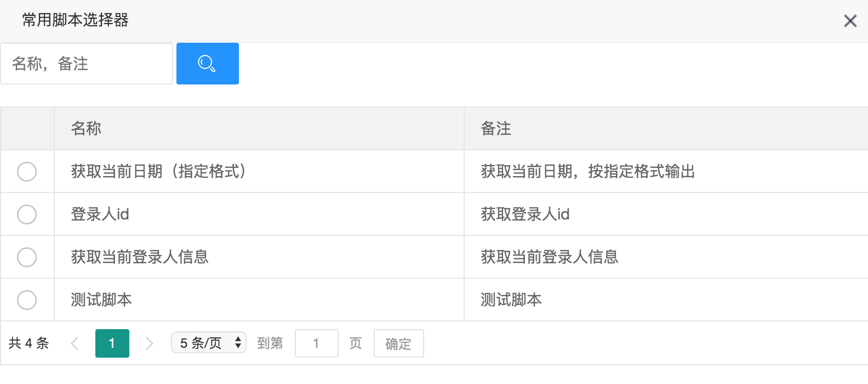The height and width of the screenshot is (384, 868).
Task: Open the 5 条/页 page size dropdown
Action: click(209, 343)
